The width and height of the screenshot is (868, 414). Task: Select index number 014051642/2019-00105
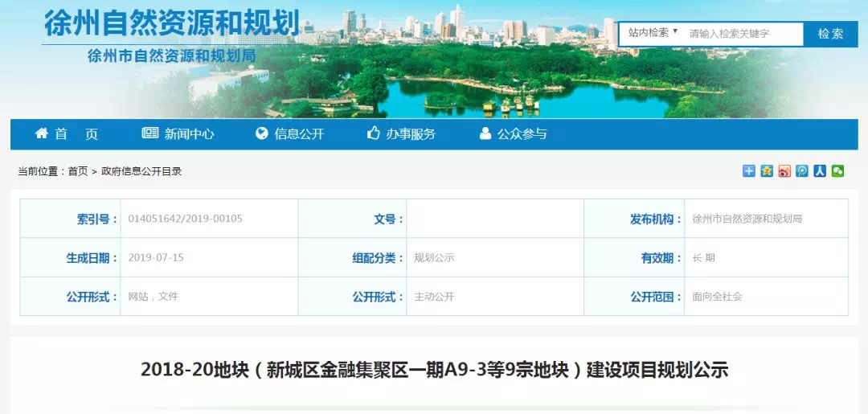[185, 219]
